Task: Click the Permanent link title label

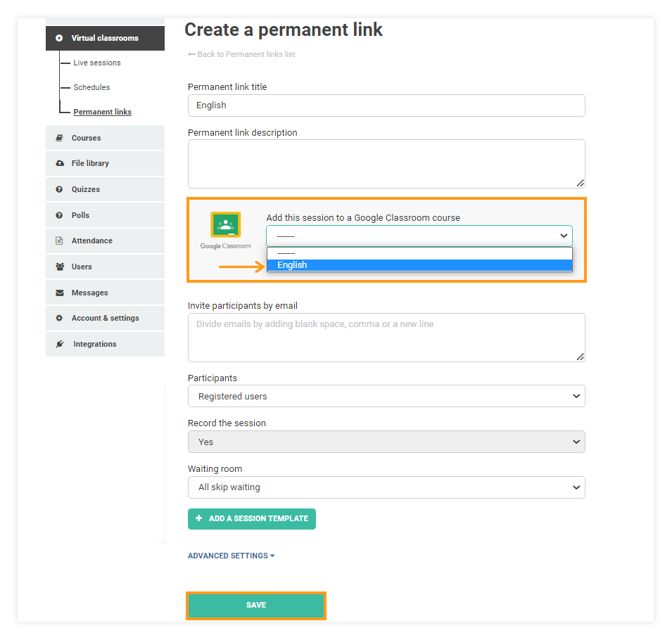Action: point(227,87)
